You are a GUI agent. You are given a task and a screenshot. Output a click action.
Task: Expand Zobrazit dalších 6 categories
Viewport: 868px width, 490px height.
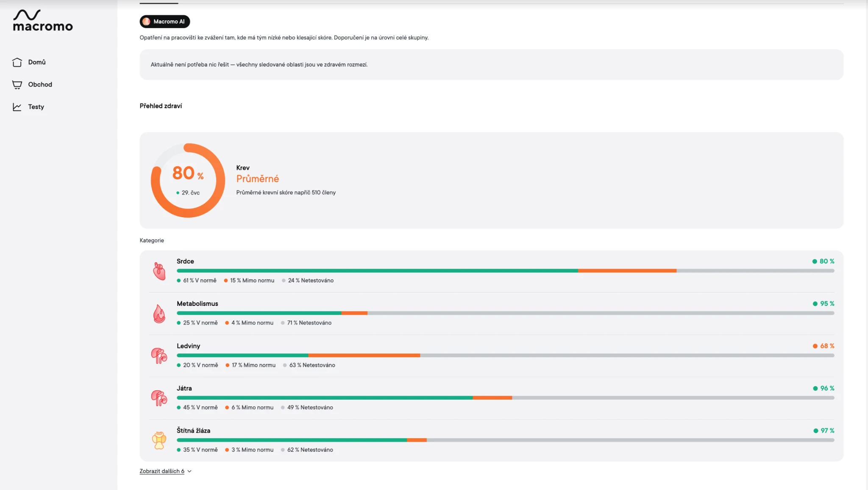click(162, 471)
